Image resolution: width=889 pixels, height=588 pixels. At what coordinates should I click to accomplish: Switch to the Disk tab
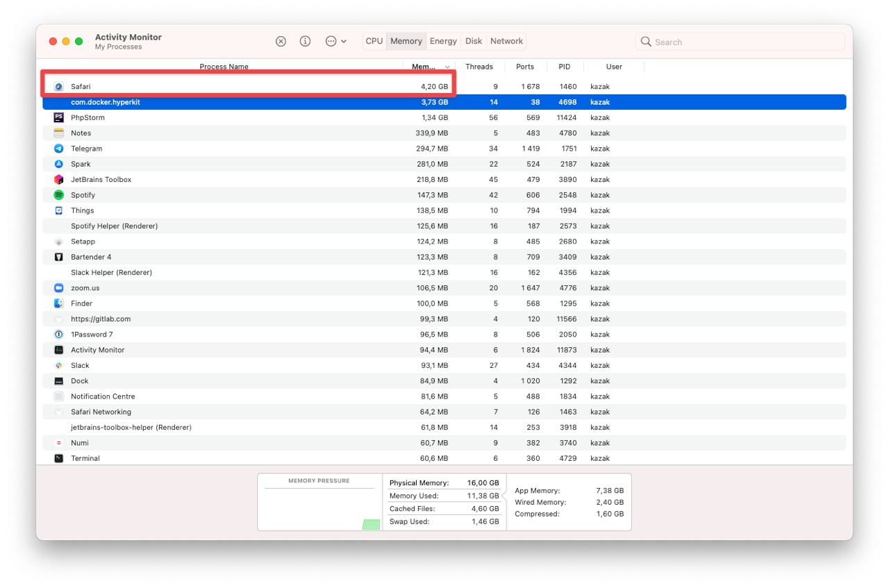pos(474,42)
